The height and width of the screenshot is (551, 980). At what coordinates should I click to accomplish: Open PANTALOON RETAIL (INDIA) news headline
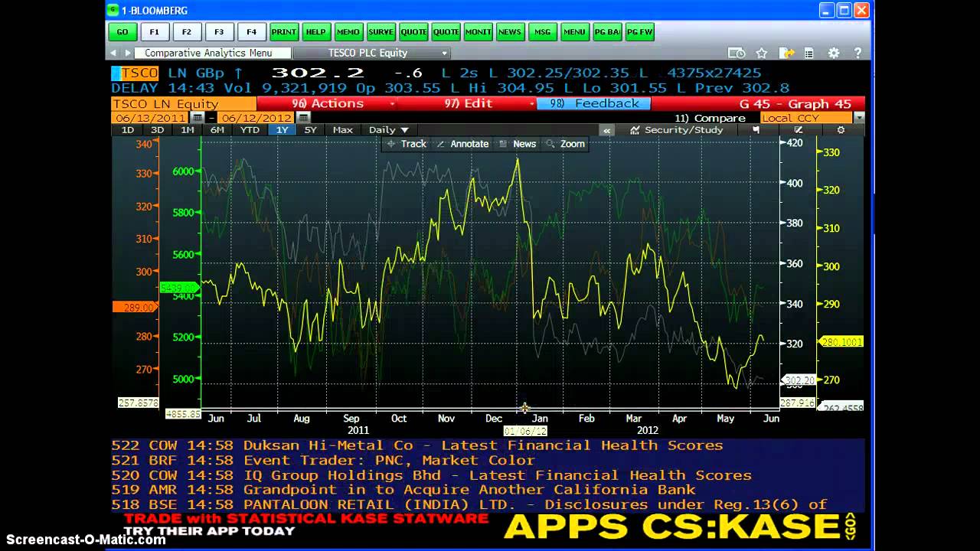click(488, 504)
